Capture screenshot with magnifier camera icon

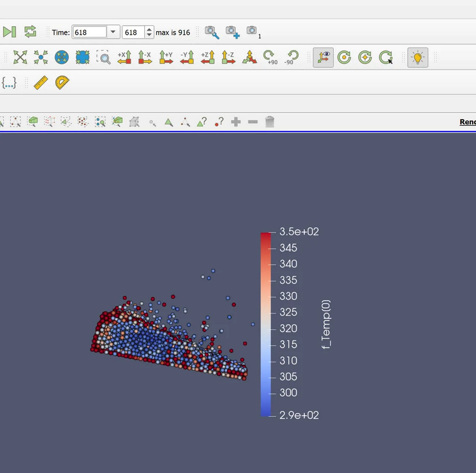[212, 32]
